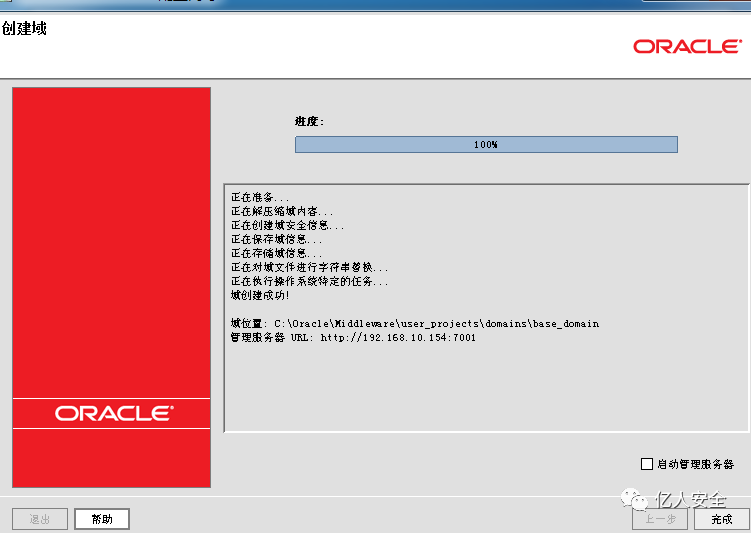Click the ORACLE logo on red panel
The height and width of the screenshot is (533, 751).
pos(114,413)
